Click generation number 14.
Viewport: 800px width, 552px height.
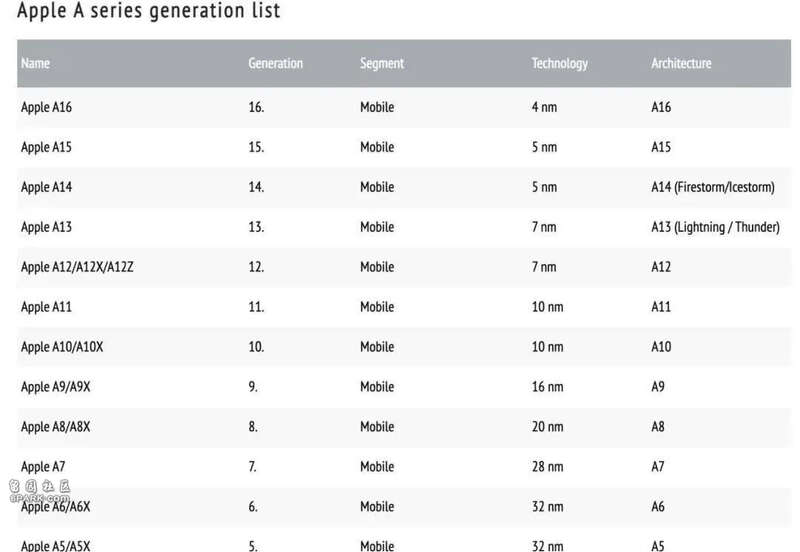(x=256, y=187)
